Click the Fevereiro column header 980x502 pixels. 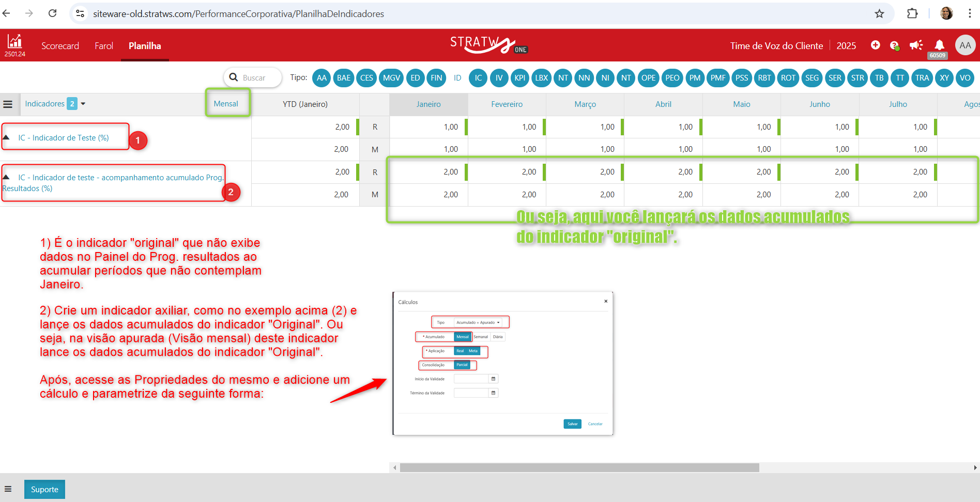pyautogui.click(x=507, y=104)
